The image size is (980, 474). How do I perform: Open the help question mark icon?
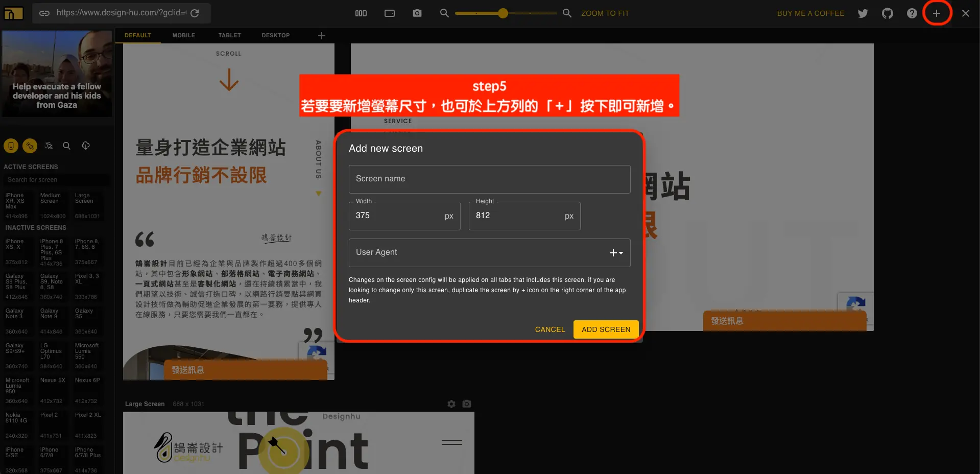pos(912,13)
